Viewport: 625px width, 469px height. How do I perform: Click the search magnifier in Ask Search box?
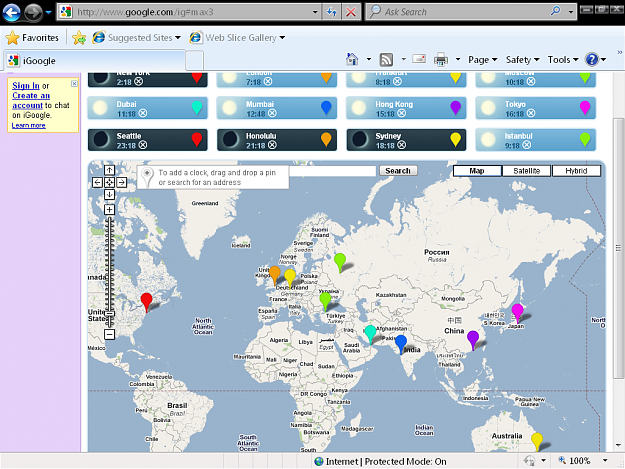pos(556,11)
